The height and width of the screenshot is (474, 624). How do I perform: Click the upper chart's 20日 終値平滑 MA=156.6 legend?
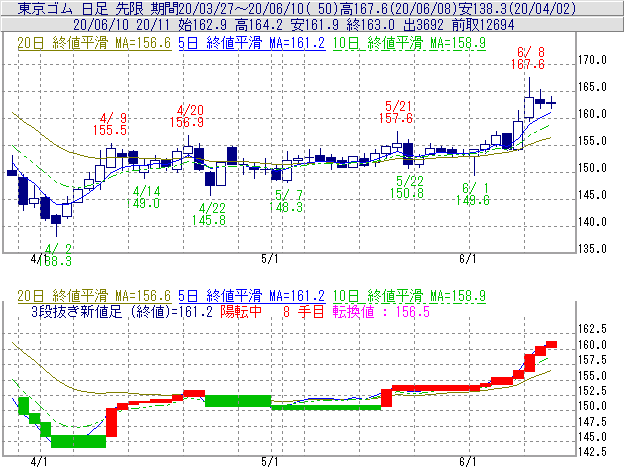pos(94,43)
